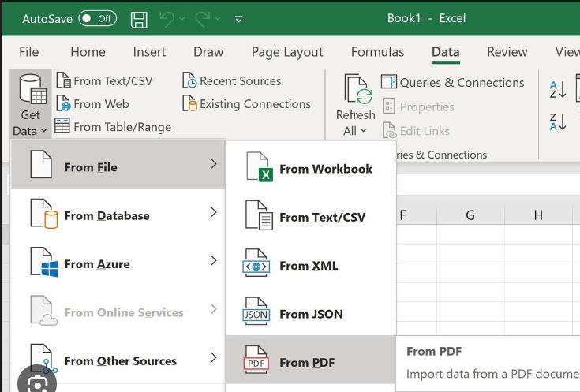The image size is (580, 392).
Task: Switch to the Page Layout tab
Action: click(287, 52)
